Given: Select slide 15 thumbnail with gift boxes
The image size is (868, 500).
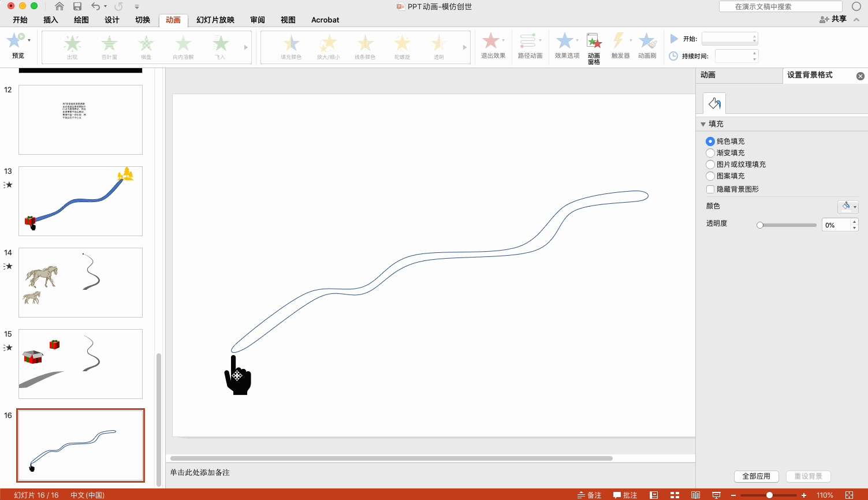Looking at the screenshot, I should 80,364.
